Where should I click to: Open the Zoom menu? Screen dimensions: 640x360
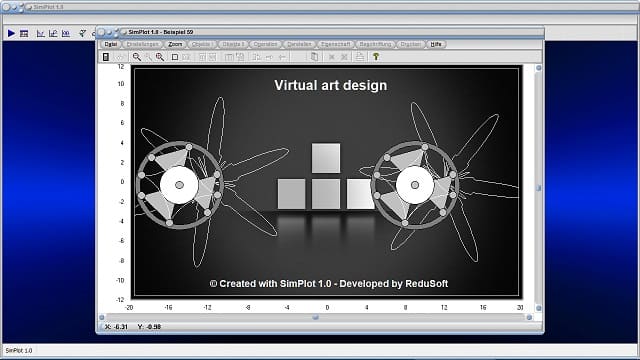[x=175, y=44]
